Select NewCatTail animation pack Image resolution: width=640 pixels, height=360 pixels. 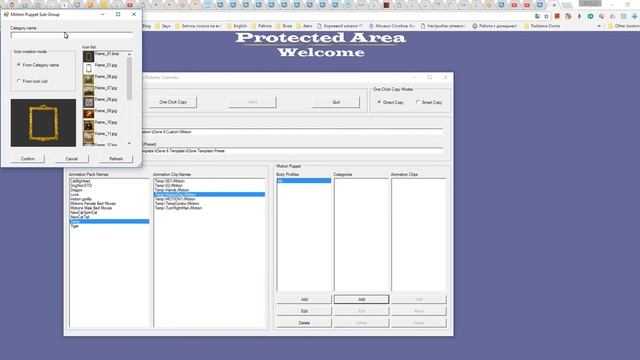click(80, 217)
